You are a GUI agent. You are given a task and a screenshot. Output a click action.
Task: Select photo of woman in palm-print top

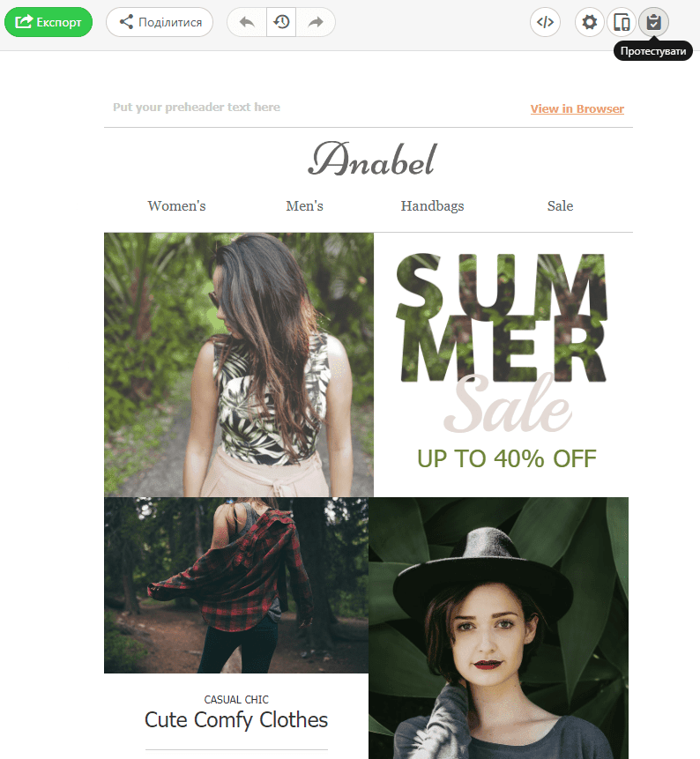[239, 364]
